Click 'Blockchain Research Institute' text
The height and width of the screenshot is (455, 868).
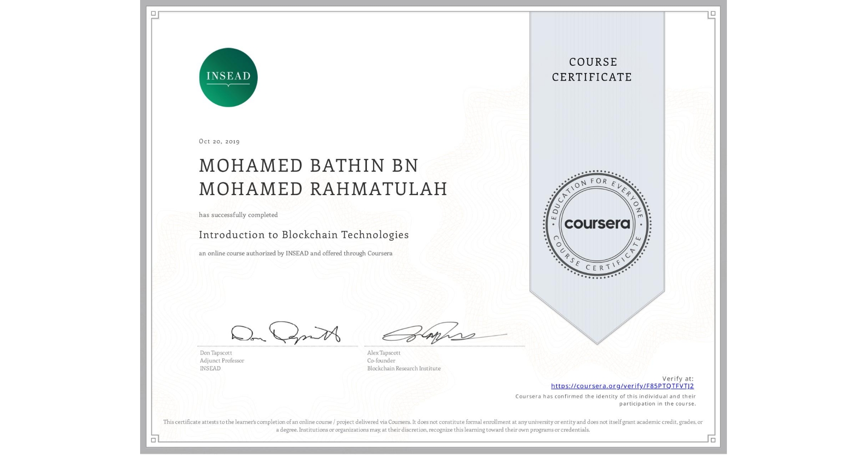[404, 369]
